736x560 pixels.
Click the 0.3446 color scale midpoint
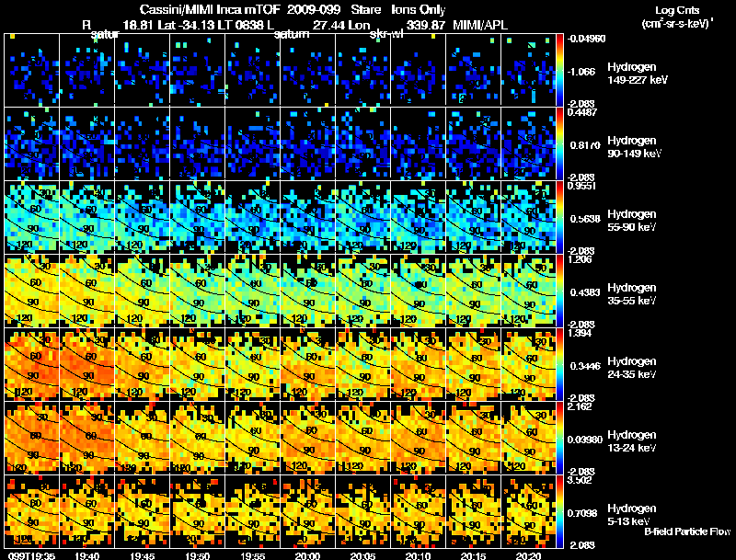[585, 366]
